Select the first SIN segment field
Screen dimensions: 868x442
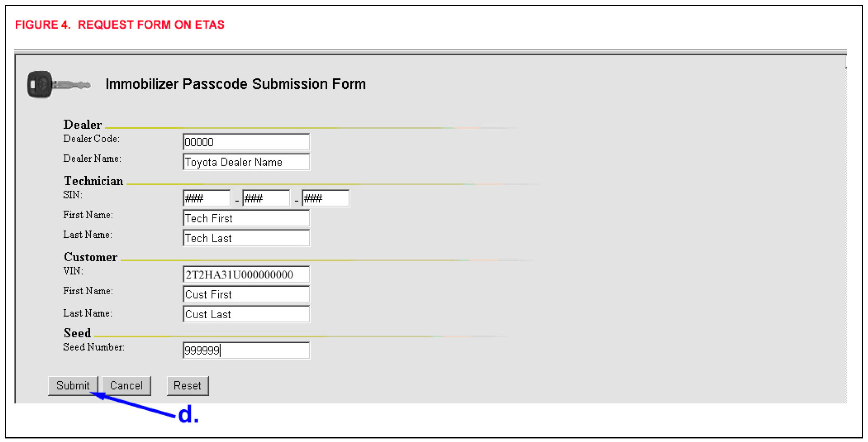click(207, 198)
